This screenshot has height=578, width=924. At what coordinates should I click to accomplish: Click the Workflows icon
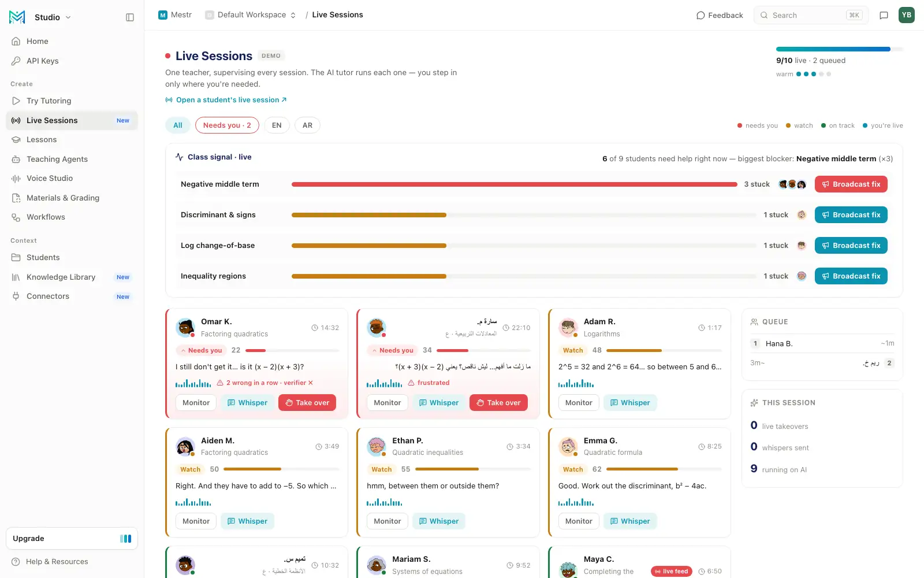point(16,217)
